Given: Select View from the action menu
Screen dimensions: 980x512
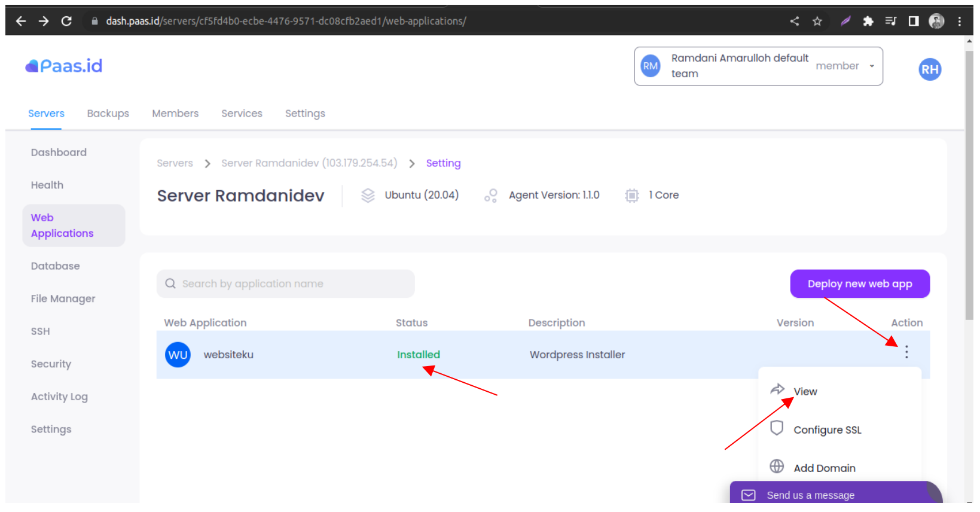Looking at the screenshot, I should 805,392.
